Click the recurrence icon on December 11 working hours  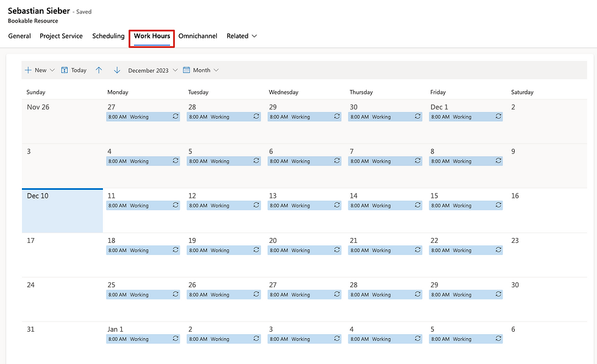[x=175, y=205]
